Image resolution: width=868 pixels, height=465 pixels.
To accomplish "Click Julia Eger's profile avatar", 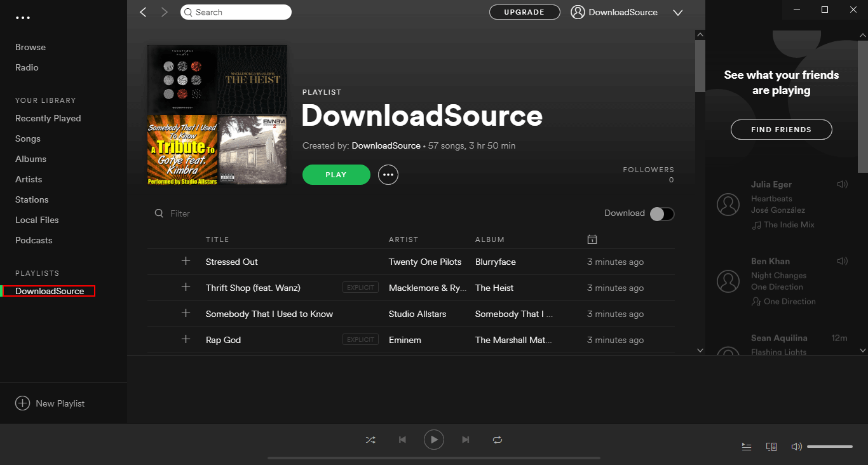I will (x=728, y=205).
